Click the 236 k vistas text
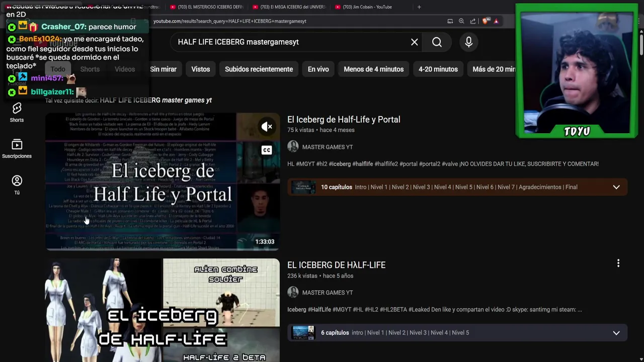Screen dimensions: 644x362 pyautogui.click(x=302, y=276)
